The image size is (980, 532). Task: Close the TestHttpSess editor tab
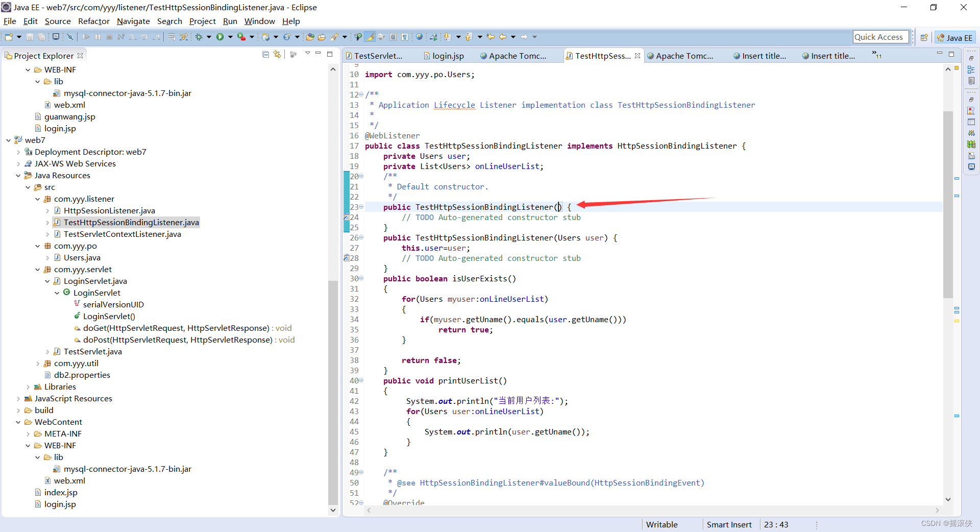[638, 56]
